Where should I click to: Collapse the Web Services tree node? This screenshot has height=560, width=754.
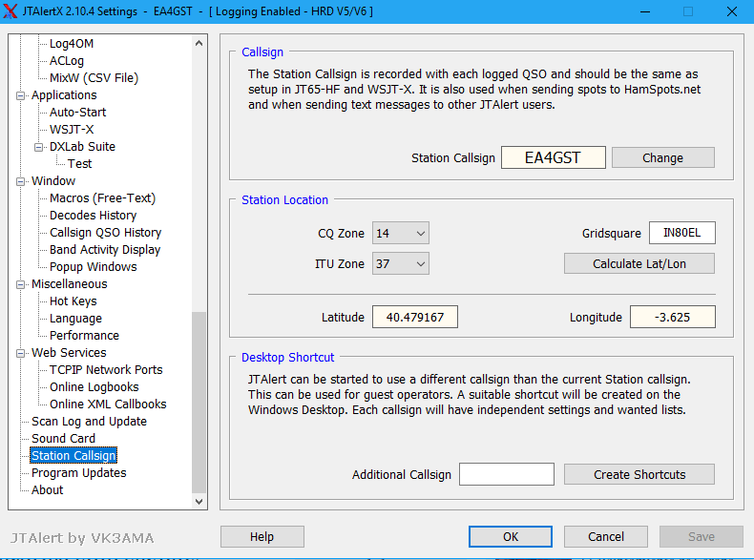20,353
